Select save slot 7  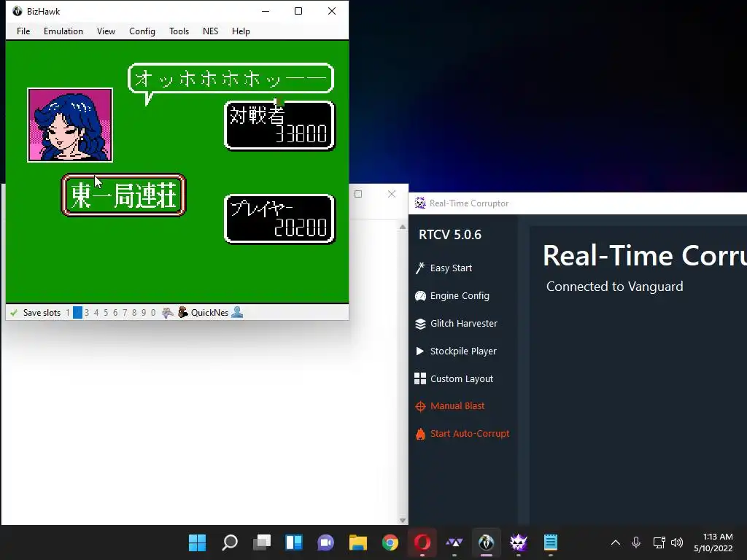(125, 313)
